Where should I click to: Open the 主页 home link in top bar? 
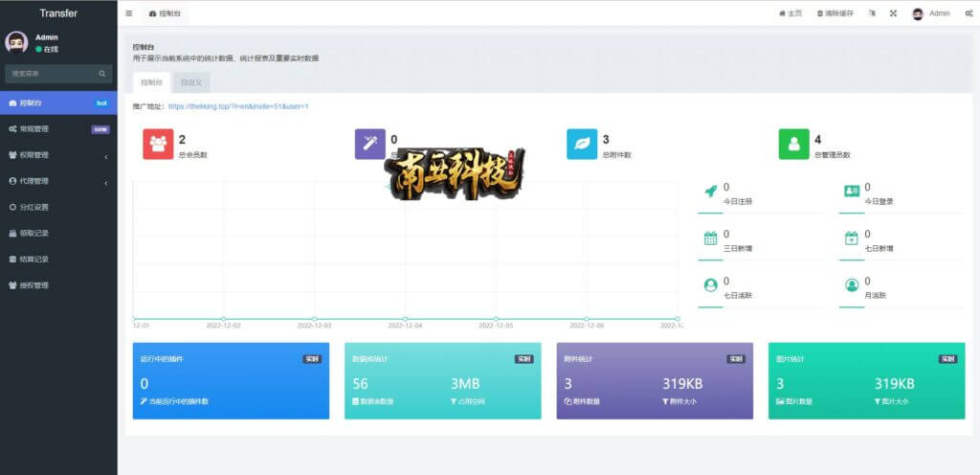point(791,13)
